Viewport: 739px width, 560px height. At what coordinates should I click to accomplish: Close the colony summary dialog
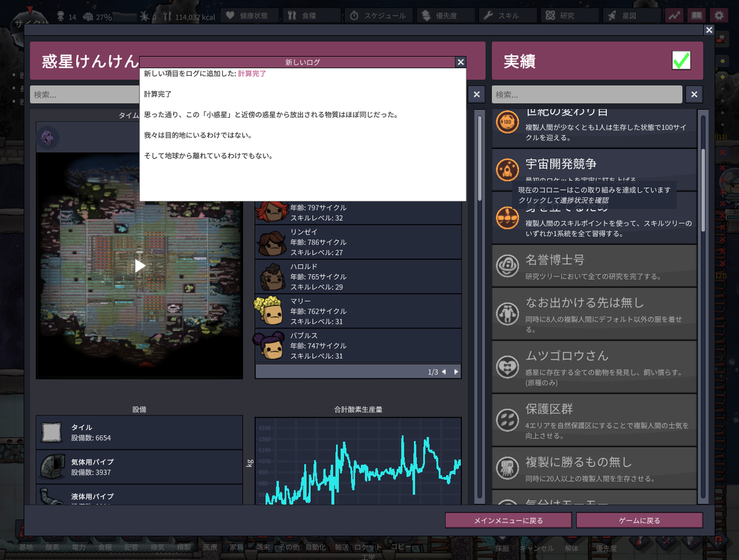tap(709, 30)
